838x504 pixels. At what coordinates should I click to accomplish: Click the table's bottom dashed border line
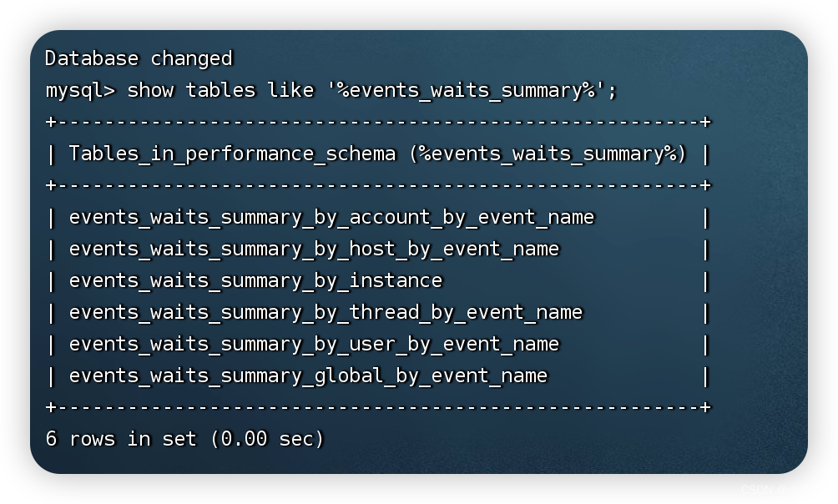click(x=377, y=407)
